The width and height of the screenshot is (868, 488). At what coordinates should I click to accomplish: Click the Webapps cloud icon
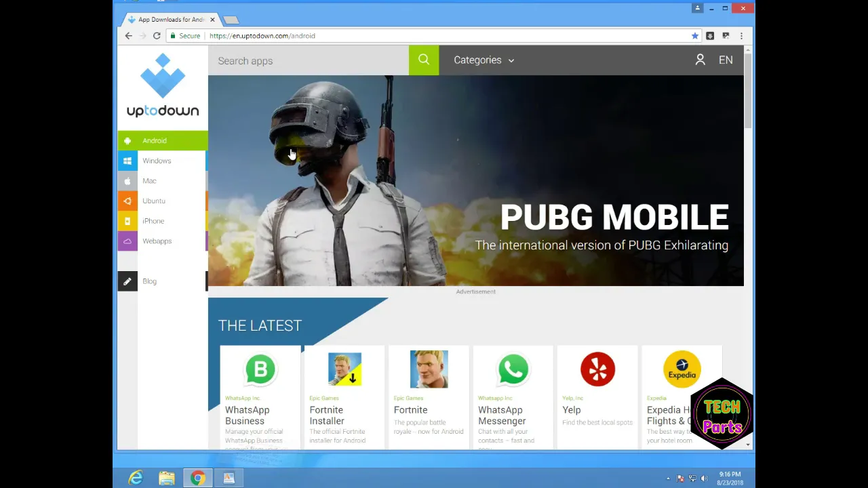coord(127,241)
